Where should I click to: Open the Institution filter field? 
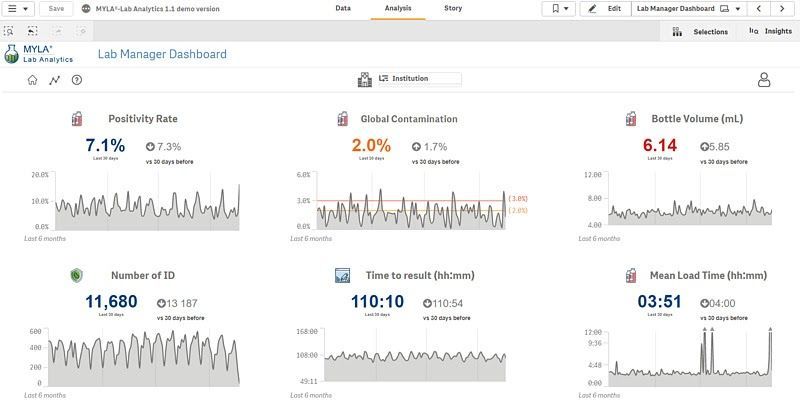point(420,79)
